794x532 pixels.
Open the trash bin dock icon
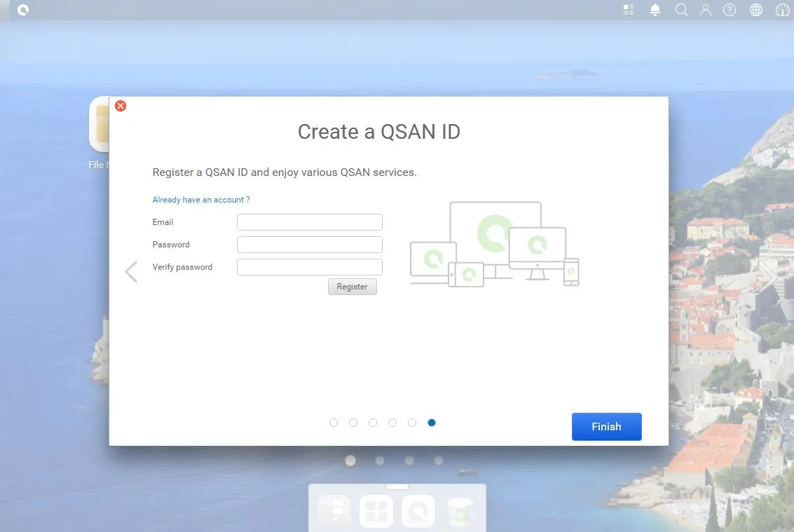(x=460, y=511)
